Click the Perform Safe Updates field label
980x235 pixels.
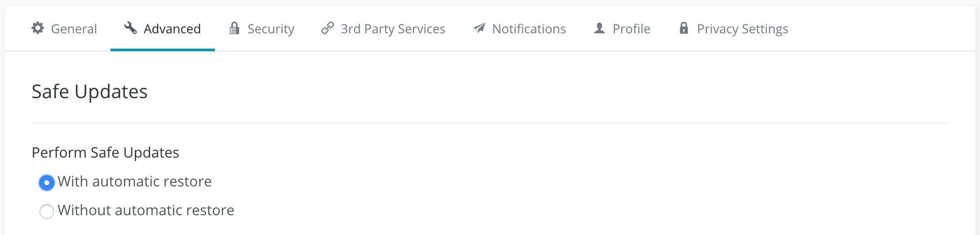105,153
